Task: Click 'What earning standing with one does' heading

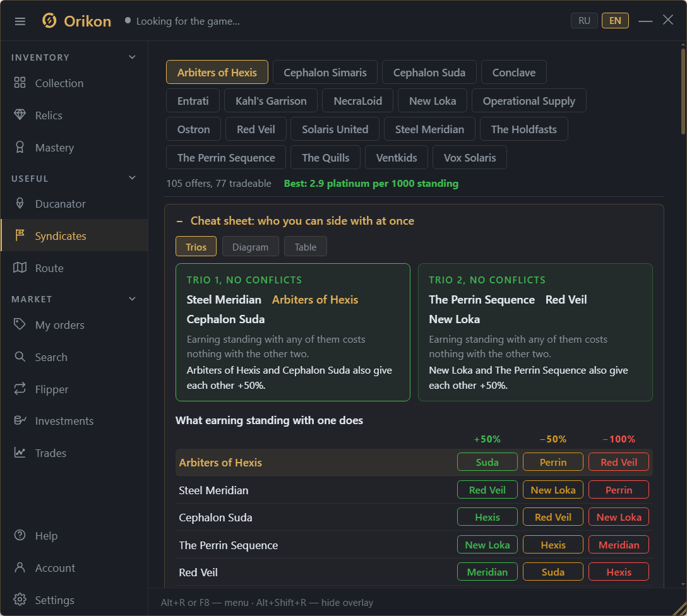Action: [x=269, y=420]
